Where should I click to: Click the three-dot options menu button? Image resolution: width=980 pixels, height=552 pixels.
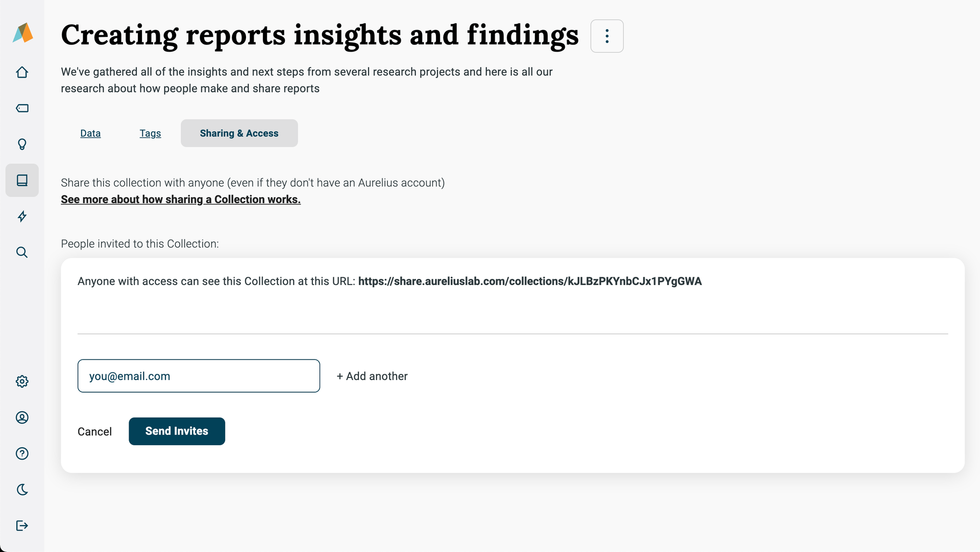pos(606,36)
